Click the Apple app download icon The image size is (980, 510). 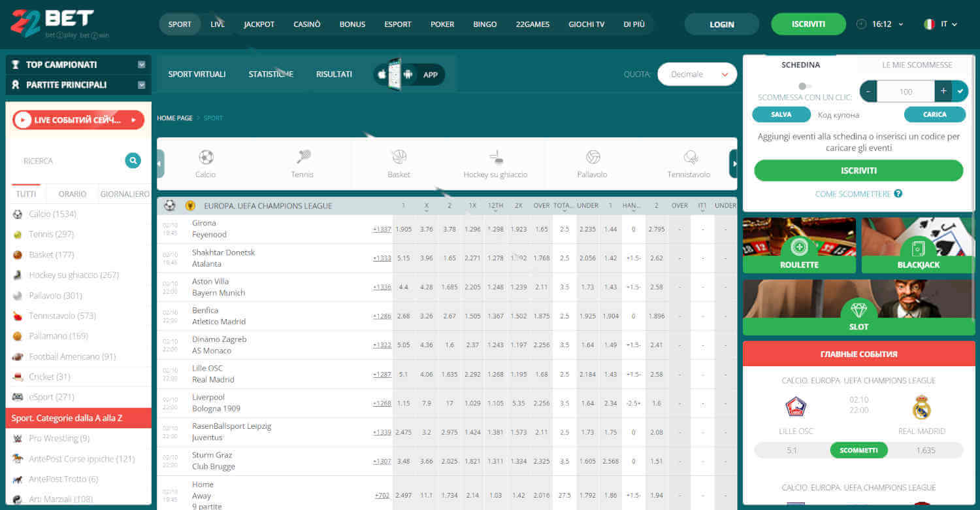click(x=382, y=75)
